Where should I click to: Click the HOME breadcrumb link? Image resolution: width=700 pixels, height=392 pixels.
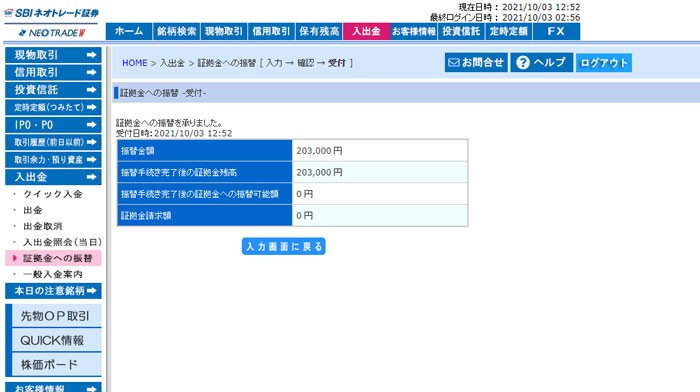pyautogui.click(x=134, y=63)
